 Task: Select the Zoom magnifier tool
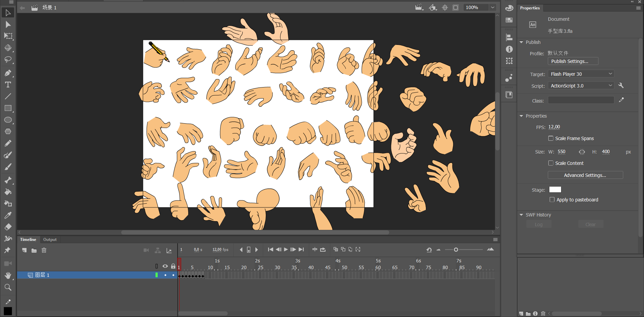pos(8,287)
